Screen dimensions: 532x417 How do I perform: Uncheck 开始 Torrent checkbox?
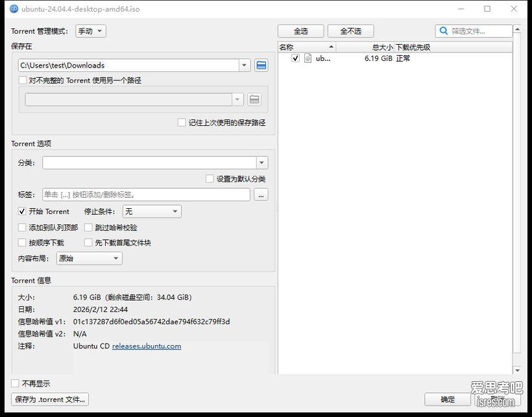(22, 211)
